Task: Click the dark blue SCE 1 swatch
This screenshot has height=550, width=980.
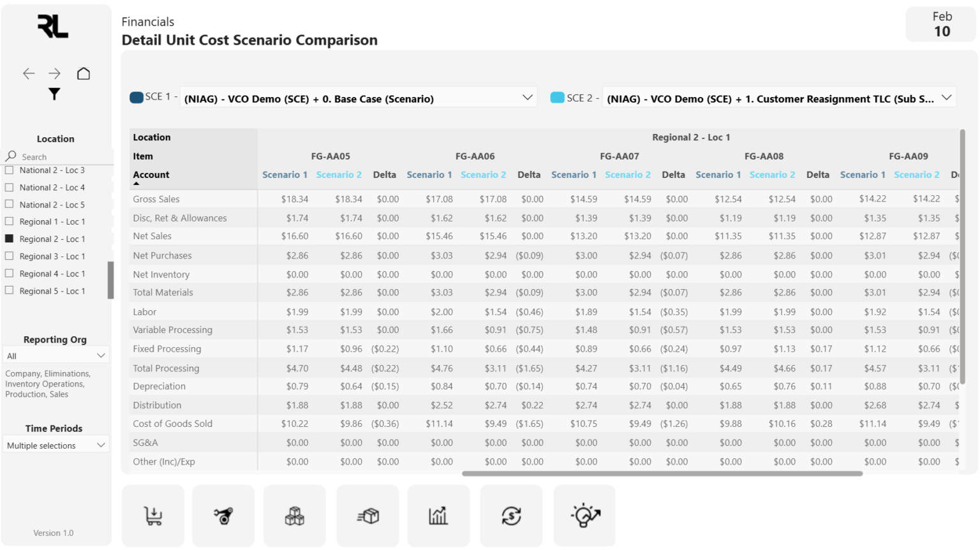Action: (x=137, y=98)
